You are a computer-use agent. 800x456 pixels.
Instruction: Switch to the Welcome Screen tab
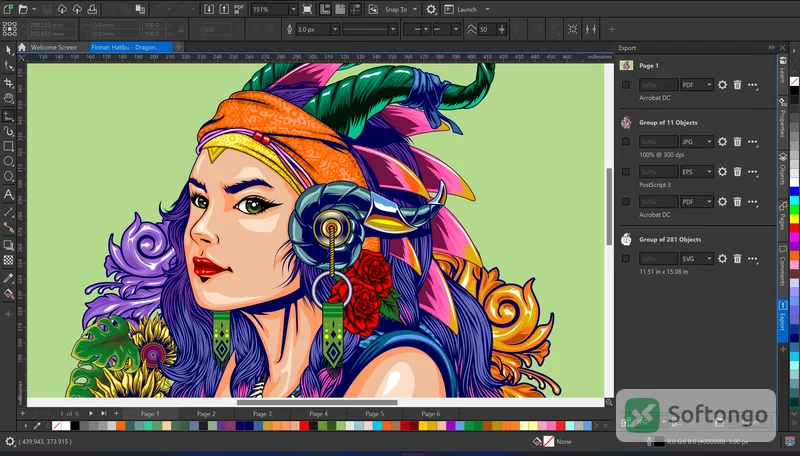53,47
